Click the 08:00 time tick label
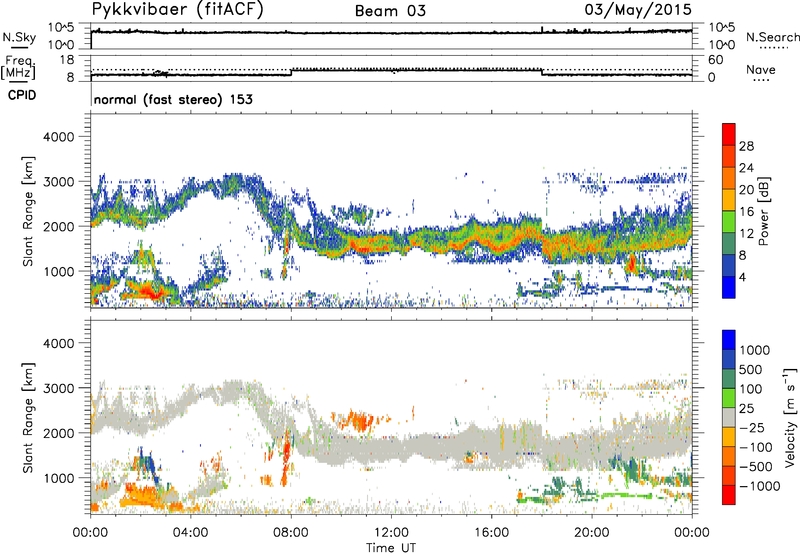The width and height of the screenshot is (800, 554). [x=291, y=533]
